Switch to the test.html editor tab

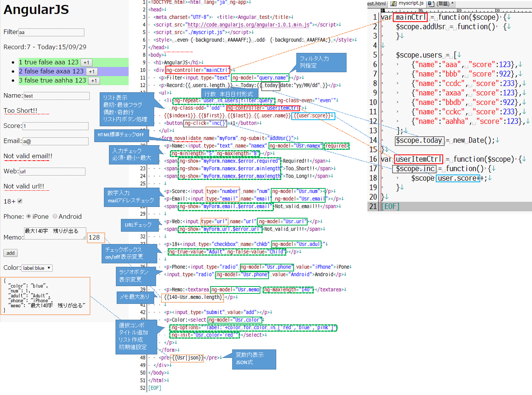pyautogui.click(x=376, y=3)
